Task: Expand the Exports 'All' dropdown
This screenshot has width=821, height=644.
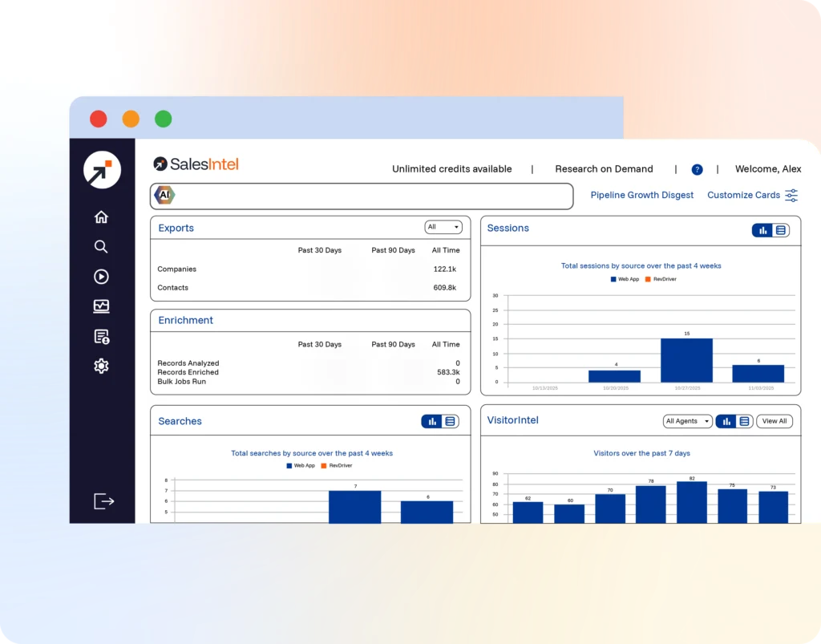Action: click(443, 227)
